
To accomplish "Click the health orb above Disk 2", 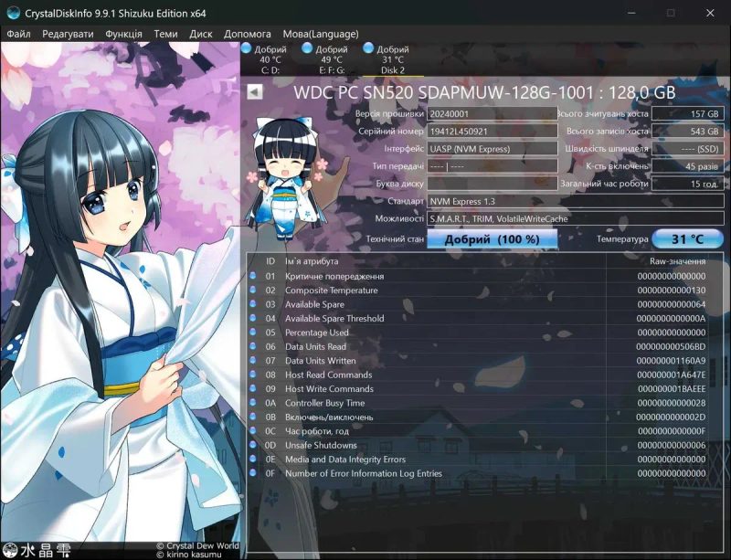I will click(x=368, y=48).
